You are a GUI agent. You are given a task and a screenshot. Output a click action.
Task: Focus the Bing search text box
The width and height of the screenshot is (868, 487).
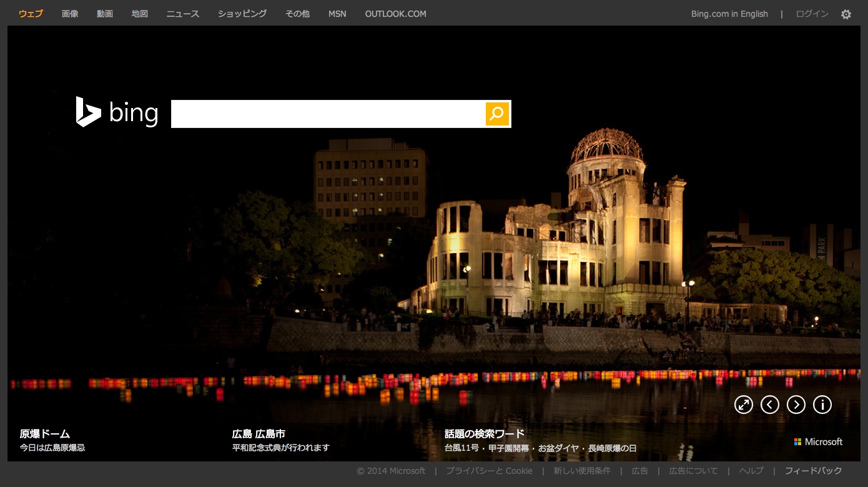(x=328, y=114)
